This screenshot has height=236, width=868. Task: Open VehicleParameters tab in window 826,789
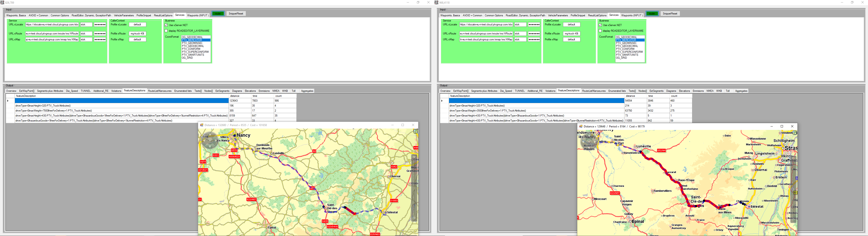[x=124, y=16]
